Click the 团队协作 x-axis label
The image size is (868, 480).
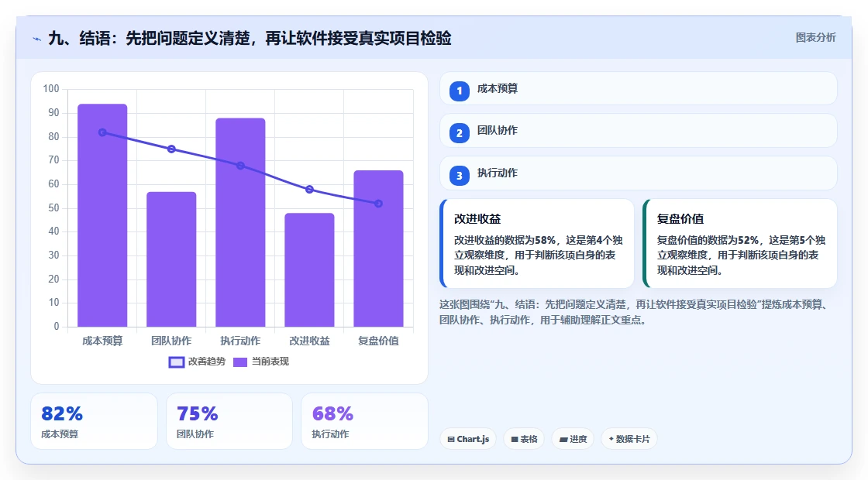pyautogui.click(x=171, y=341)
